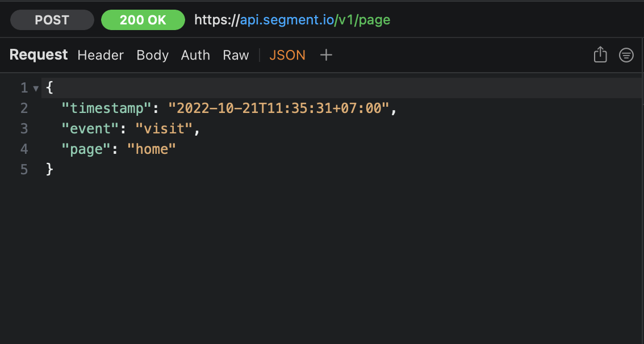Click the share/export icon
Screen dimensions: 644x344
click(600, 54)
